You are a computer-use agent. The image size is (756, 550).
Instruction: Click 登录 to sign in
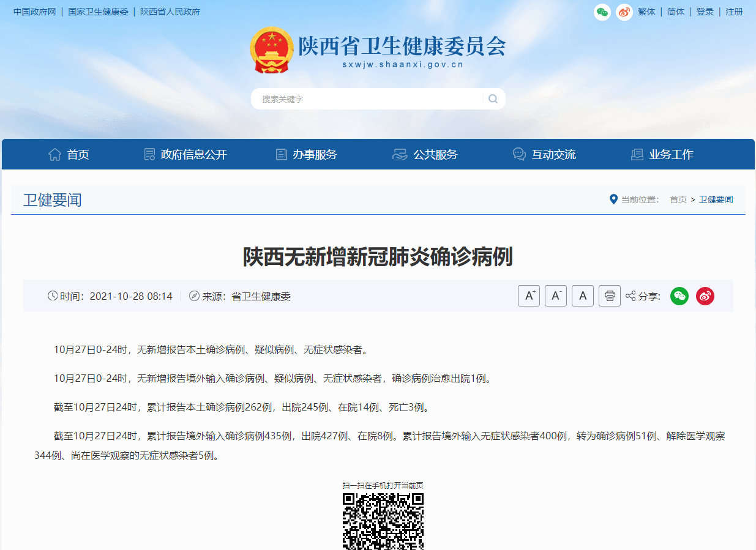[705, 12]
